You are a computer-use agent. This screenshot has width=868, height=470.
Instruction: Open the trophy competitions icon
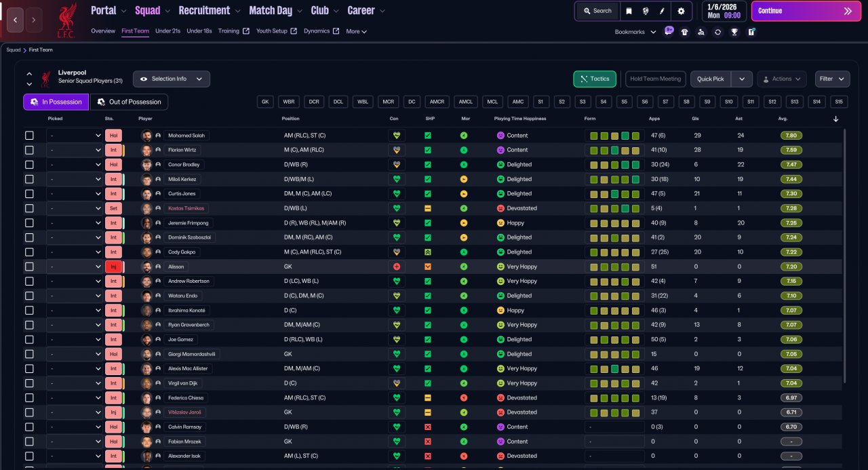coord(734,32)
